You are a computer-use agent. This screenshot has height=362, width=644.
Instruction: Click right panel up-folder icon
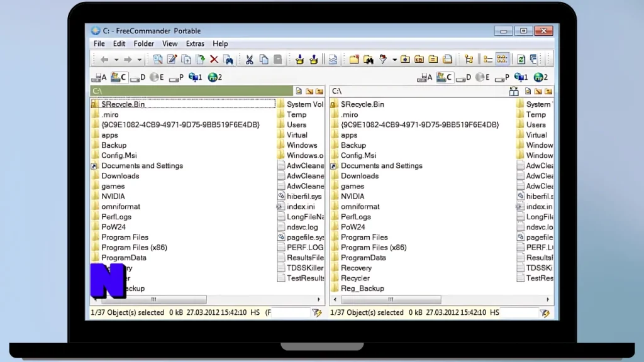[548, 91]
